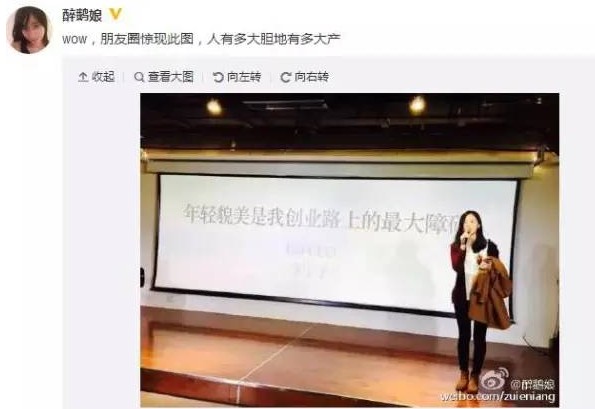Open the 醉鹅娘 username link
The width and height of the screenshot is (595, 409).
coord(82,16)
